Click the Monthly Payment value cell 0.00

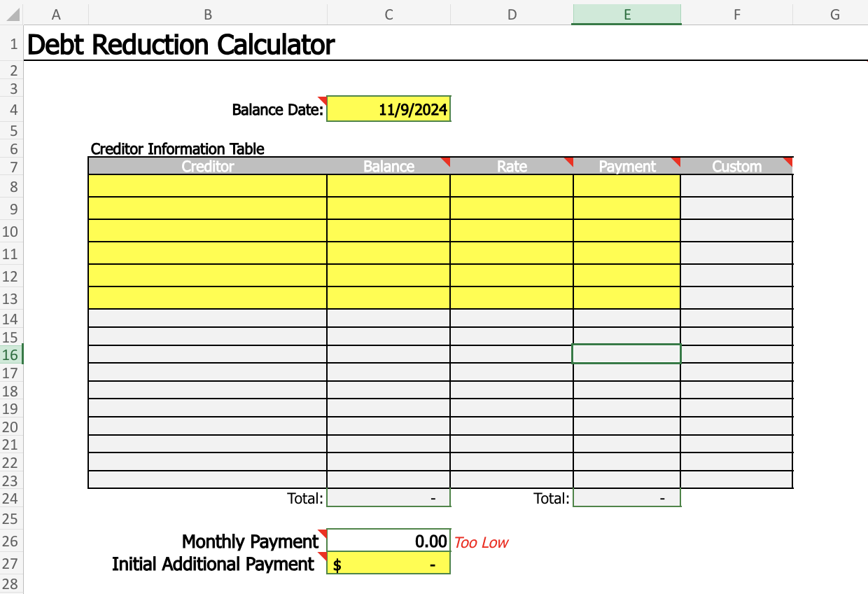[x=388, y=541]
